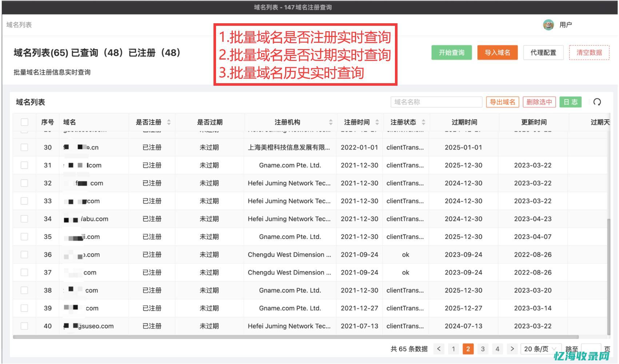Toggle the select-all header checkbox
Viewport: 619px width, 364px height.
point(24,122)
